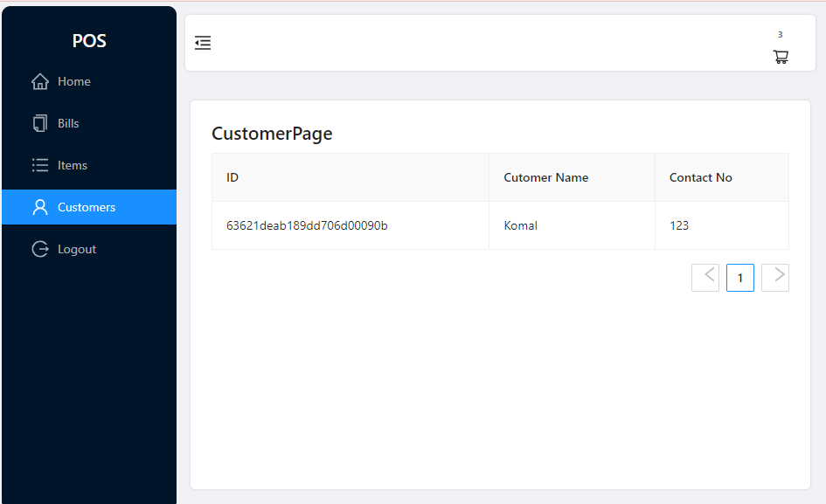Click the Logout icon in sidebar
Screen dimensions: 826x504
(40, 249)
